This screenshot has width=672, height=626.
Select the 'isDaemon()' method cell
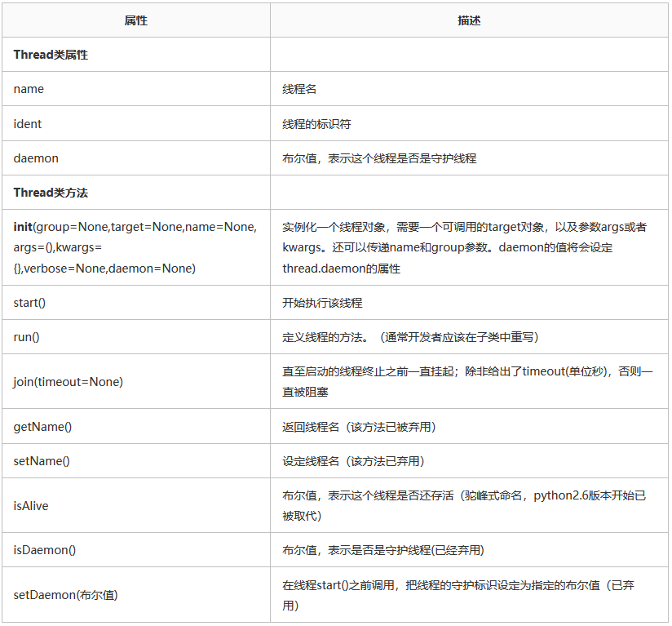[x=136, y=549]
